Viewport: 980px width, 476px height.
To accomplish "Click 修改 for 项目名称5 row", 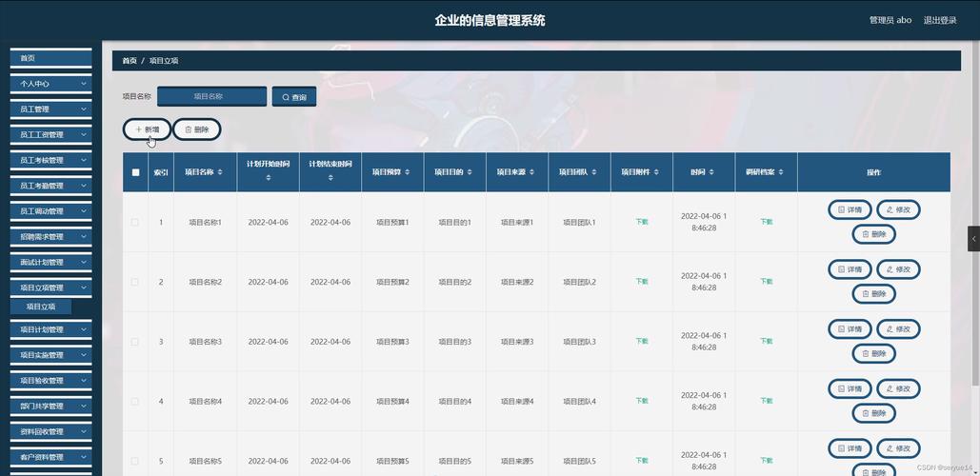I will [898, 448].
